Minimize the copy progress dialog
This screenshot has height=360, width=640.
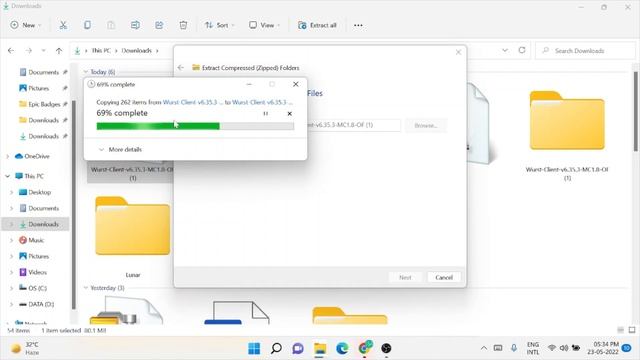pyautogui.click(x=249, y=84)
